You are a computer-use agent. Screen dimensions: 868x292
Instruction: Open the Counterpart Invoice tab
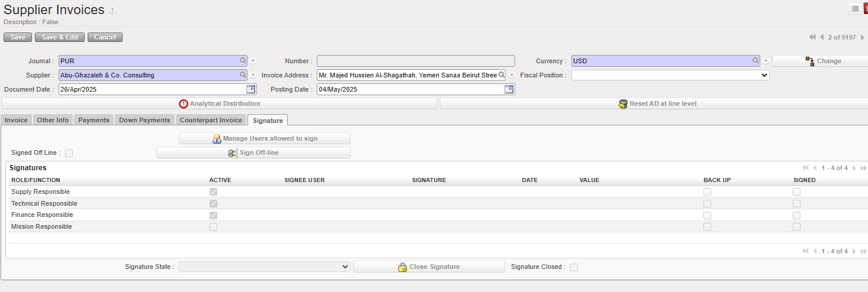pos(211,120)
